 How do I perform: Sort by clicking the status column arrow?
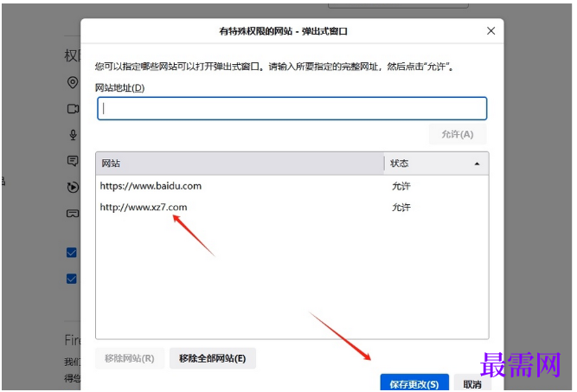click(477, 164)
